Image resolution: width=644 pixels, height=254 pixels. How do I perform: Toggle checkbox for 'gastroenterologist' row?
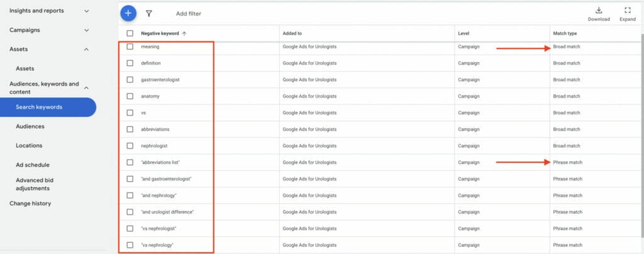point(130,80)
